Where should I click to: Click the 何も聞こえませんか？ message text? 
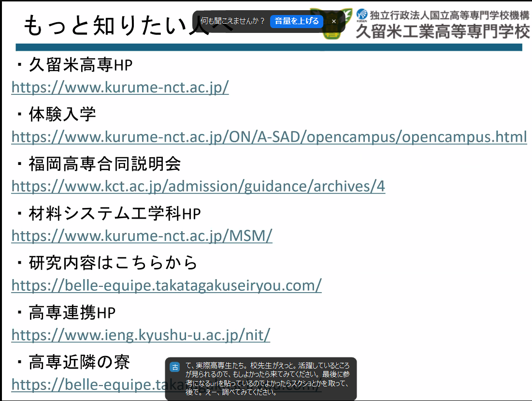pyautogui.click(x=233, y=21)
